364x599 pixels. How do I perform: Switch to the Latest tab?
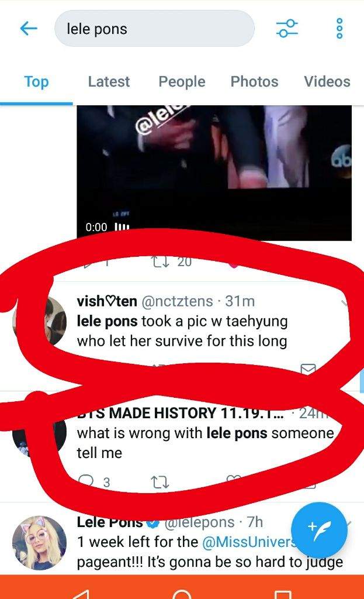109,81
